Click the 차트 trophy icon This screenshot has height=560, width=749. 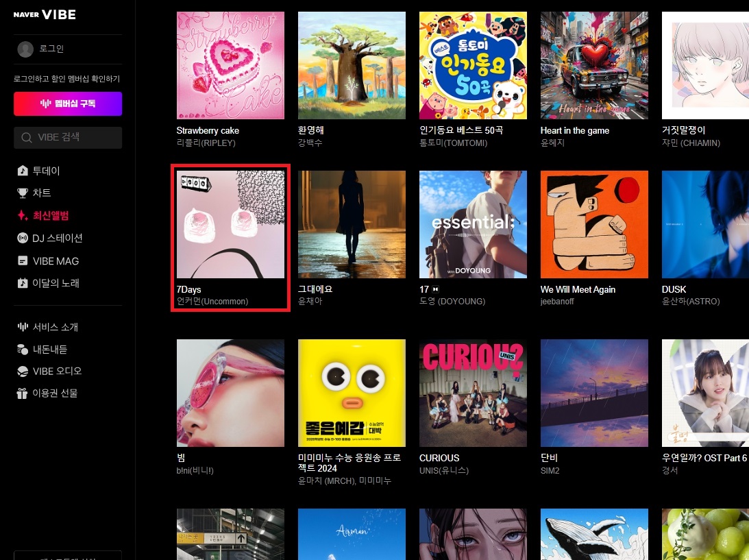click(23, 193)
